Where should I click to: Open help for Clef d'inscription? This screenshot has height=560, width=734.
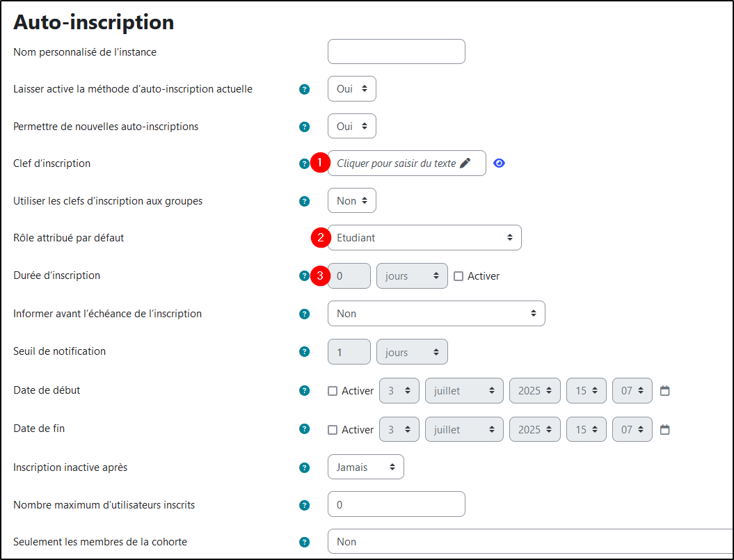(x=304, y=164)
